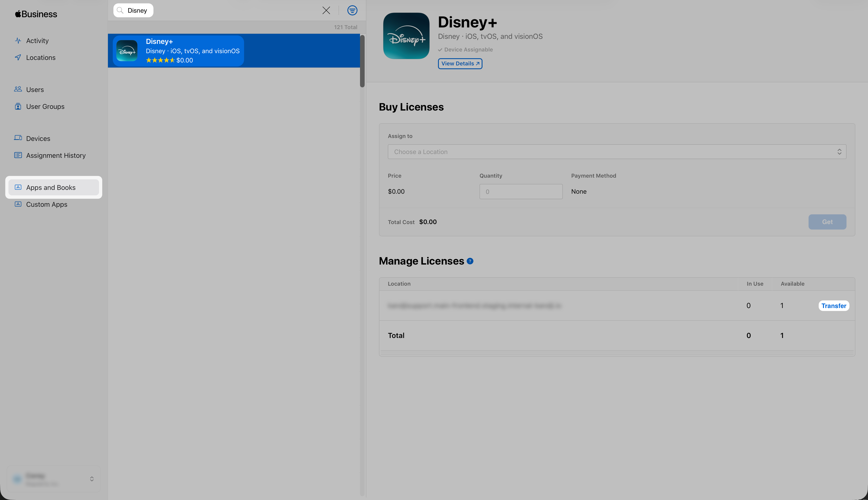Click the Users people icon
This screenshot has height=500, width=868.
tap(18, 89)
